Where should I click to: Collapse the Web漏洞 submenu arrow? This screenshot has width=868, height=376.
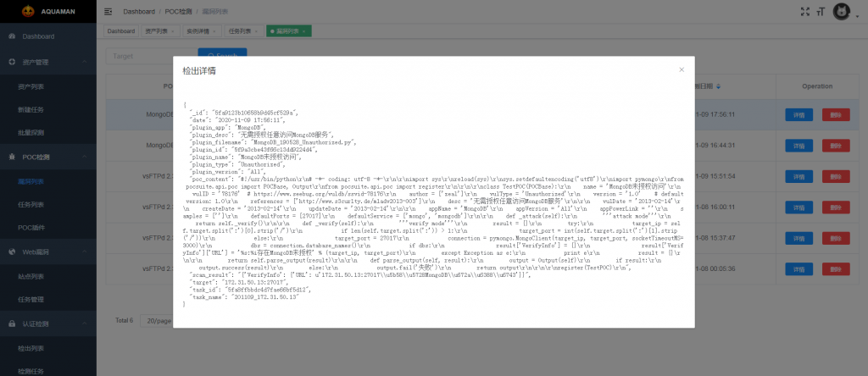84,252
